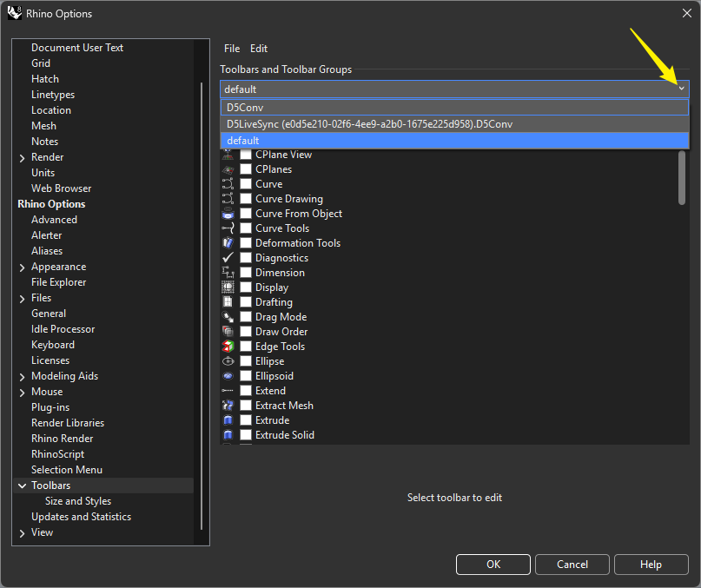Viewport: 701px width, 588px height.
Task: Tick the Curve Drawing checkbox
Action: [x=246, y=199]
